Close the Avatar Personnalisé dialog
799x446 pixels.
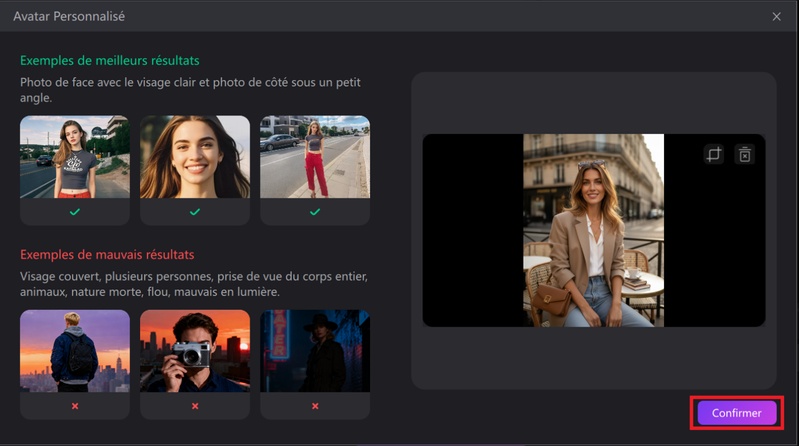pos(776,16)
